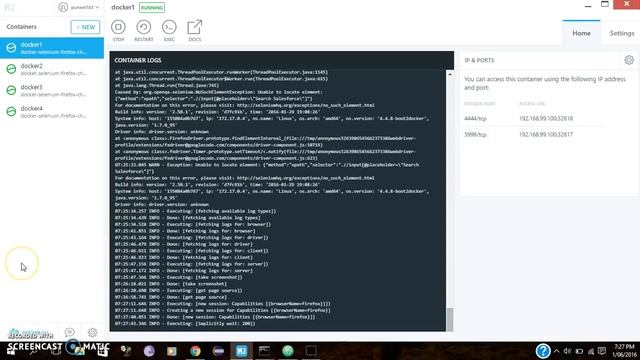Open Chrome from the taskbar
This screenshot has height=360, width=640.
(x=195, y=351)
